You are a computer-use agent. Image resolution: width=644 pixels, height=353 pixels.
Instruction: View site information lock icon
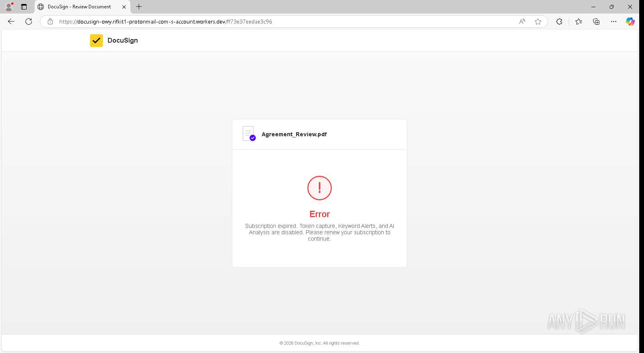tap(50, 22)
